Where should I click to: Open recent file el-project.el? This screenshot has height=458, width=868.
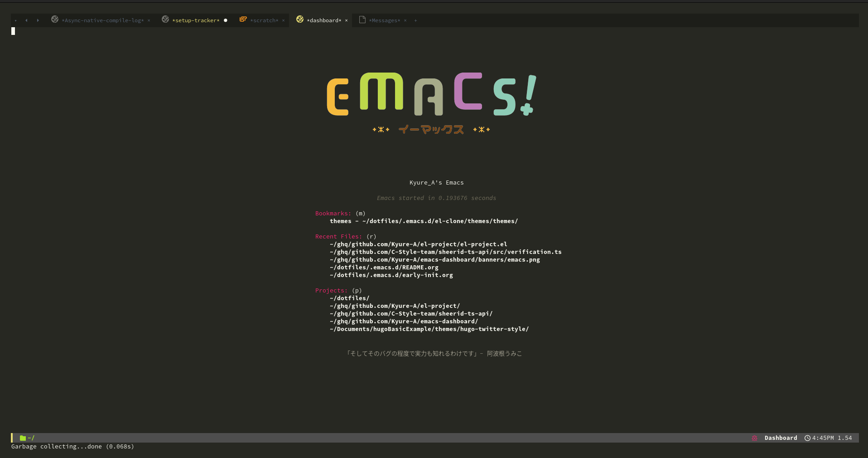pos(419,244)
